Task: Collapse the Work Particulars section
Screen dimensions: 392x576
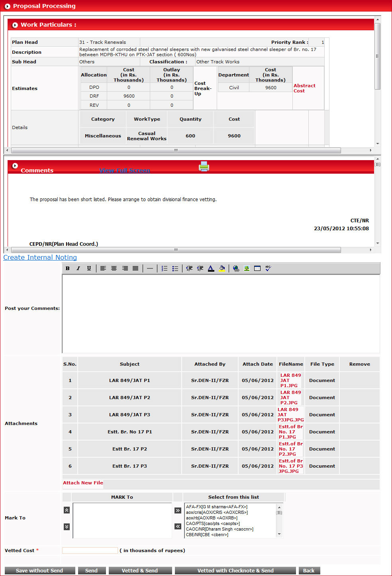Action: (15, 25)
